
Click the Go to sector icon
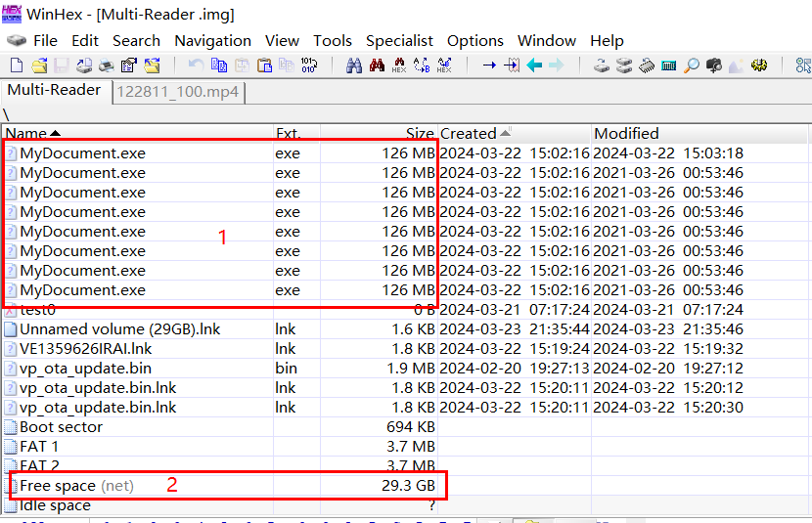[512, 65]
